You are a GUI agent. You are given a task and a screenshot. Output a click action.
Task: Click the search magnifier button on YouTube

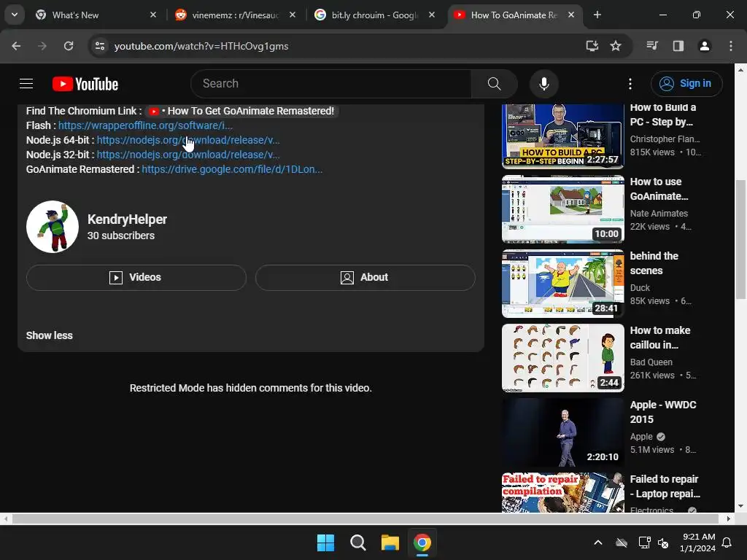(494, 84)
